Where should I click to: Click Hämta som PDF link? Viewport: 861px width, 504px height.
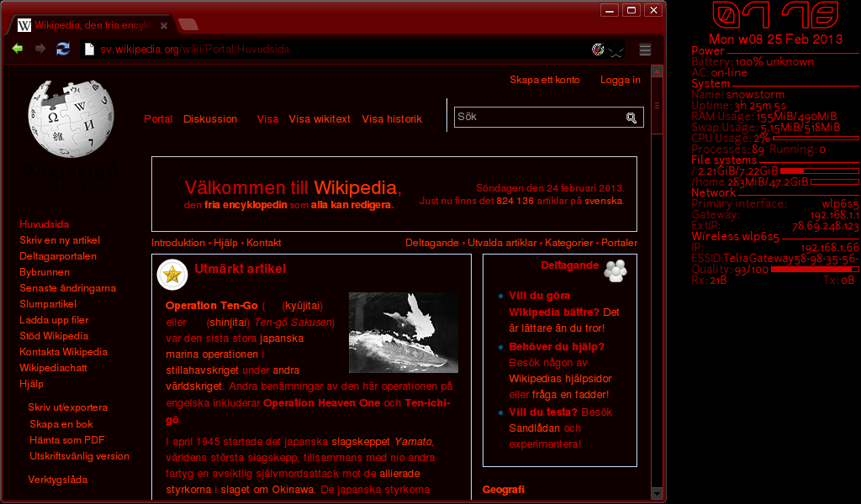click(x=67, y=440)
